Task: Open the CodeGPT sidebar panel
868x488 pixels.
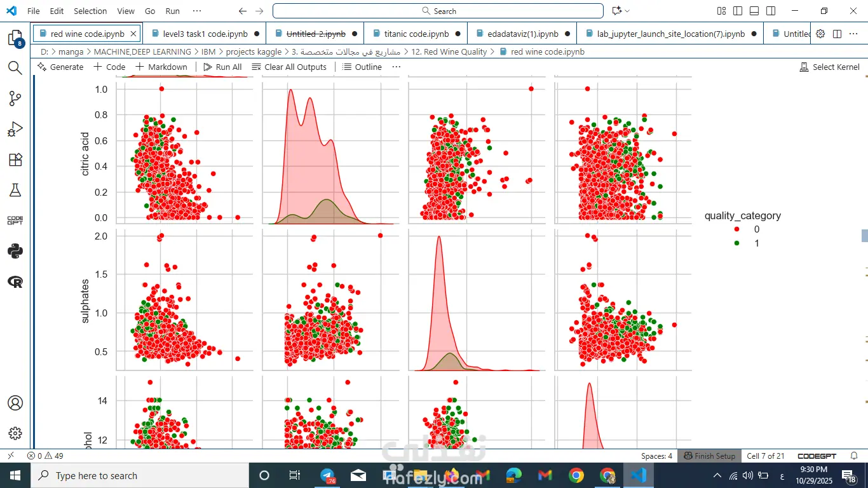Action: point(15,220)
